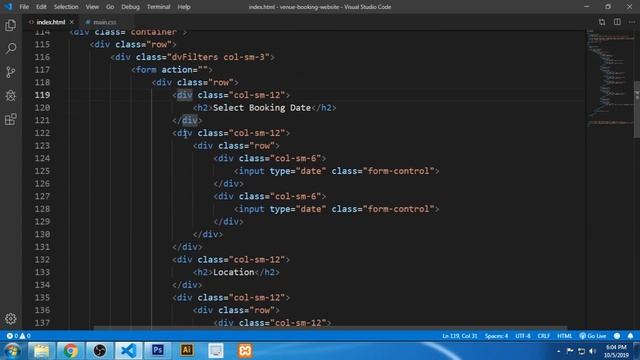
Task: Click "dvFilters col-sm-3" on line 116
Action: pyautogui.click(x=218, y=57)
